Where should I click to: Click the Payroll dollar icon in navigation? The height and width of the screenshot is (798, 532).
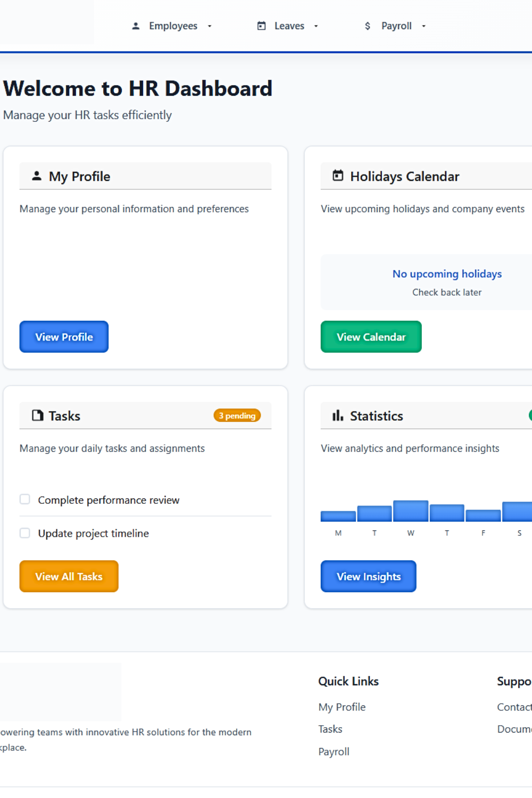coord(367,25)
